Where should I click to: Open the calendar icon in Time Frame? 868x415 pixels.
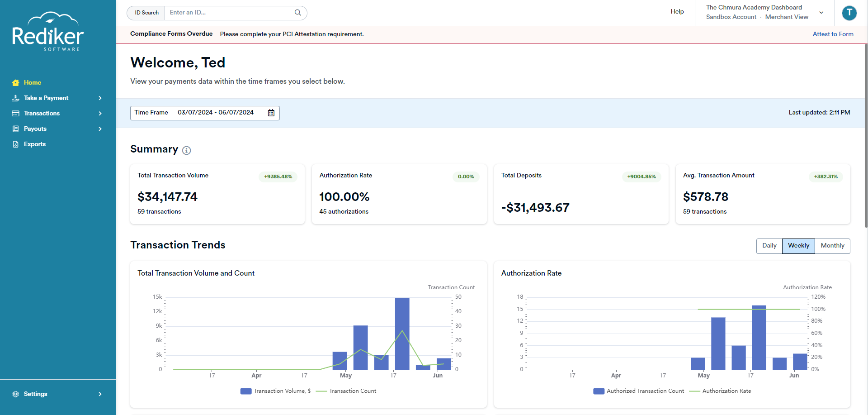click(x=271, y=113)
